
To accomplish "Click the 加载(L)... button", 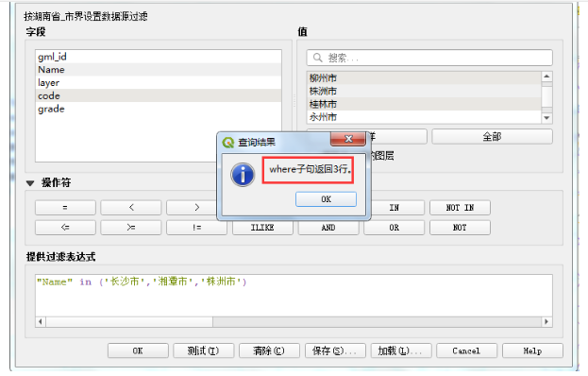I will pyautogui.click(x=401, y=350).
